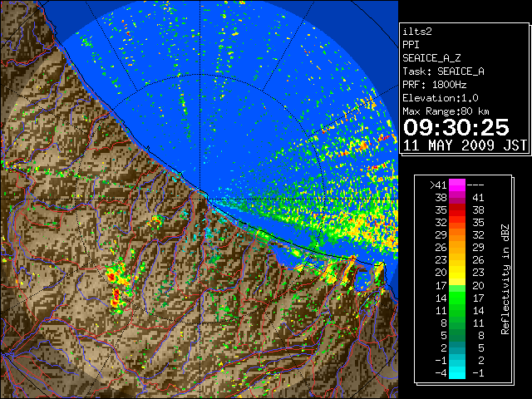Select the PPI scan type text
Viewport: 532px width, 399px height.
pyautogui.click(x=411, y=45)
